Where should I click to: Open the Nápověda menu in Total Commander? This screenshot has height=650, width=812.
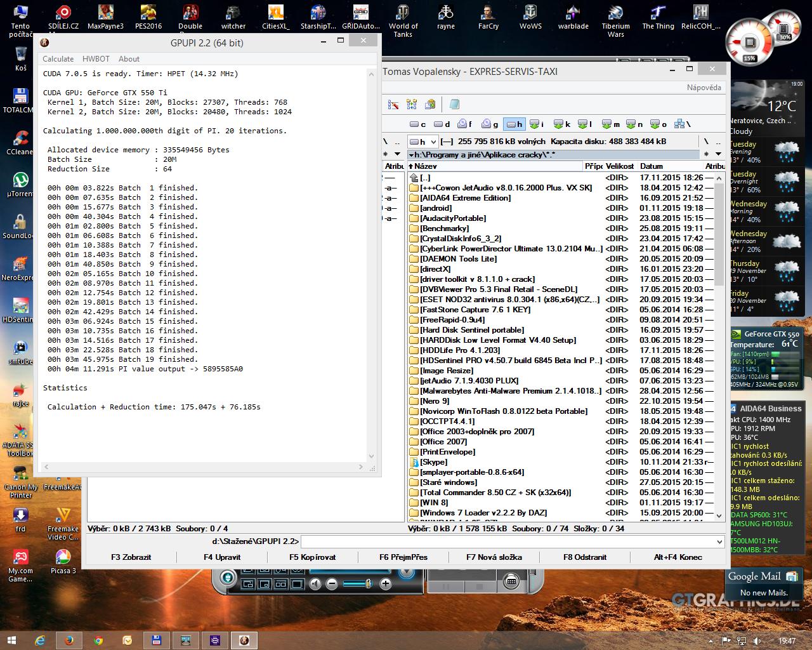[x=704, y=87]
